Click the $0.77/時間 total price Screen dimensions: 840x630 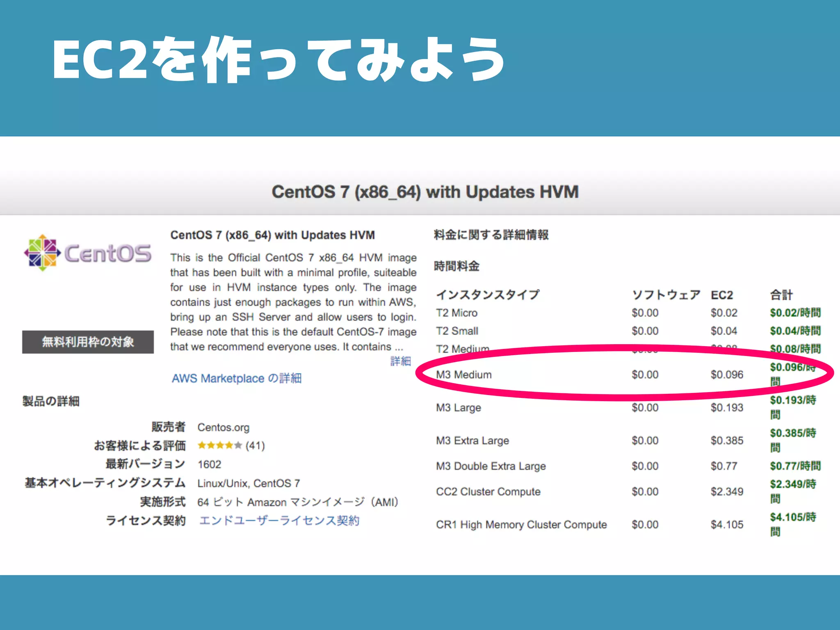point(795,466)
